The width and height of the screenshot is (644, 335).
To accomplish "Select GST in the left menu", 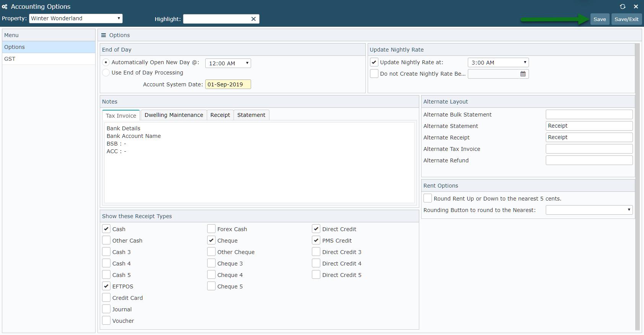I will point(49,59).
